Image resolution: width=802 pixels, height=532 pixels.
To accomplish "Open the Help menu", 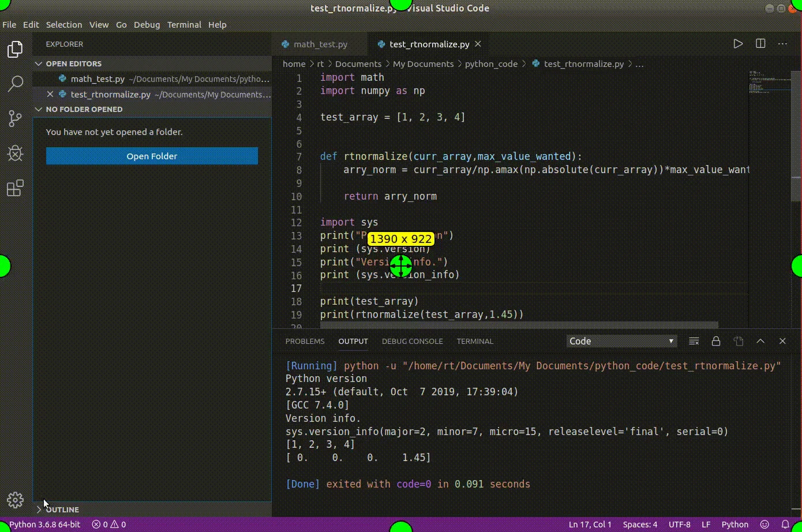I will pyautogui.click(x=218, y=25).
